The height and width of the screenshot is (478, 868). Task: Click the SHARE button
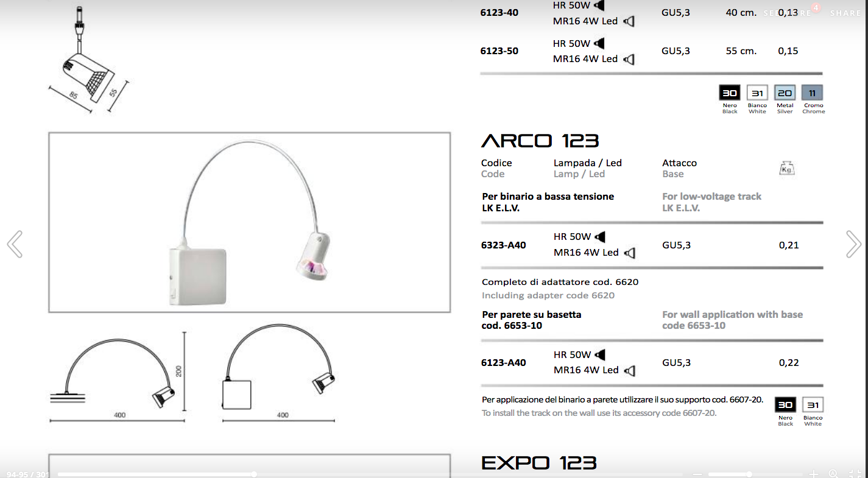tap(845, 13)
